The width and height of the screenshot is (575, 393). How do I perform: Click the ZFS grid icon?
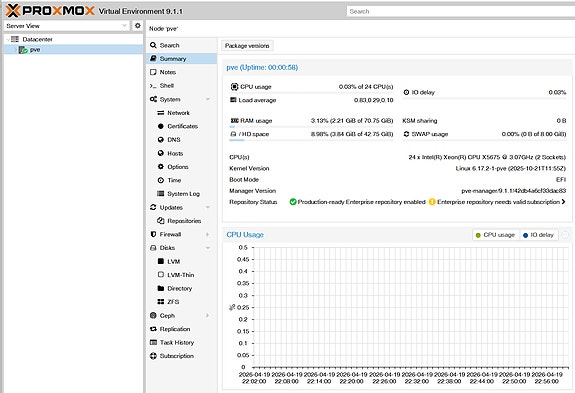pyautogui.click(x=161, y=302)
